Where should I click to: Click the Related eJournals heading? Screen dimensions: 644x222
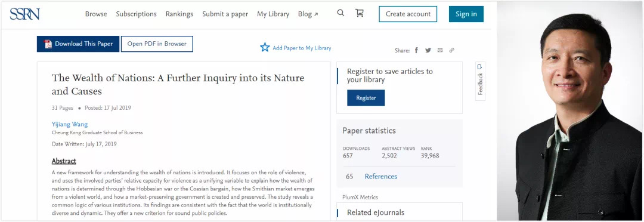376,212
